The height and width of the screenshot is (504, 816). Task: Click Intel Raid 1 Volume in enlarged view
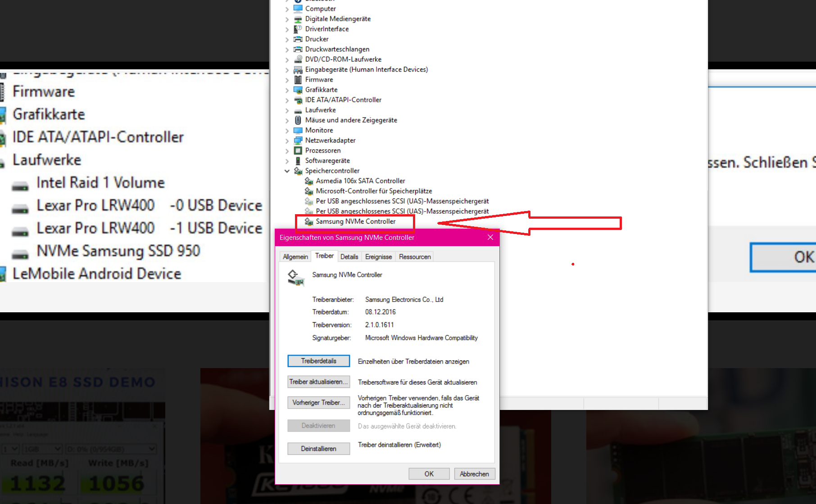[x=100, y=183]
